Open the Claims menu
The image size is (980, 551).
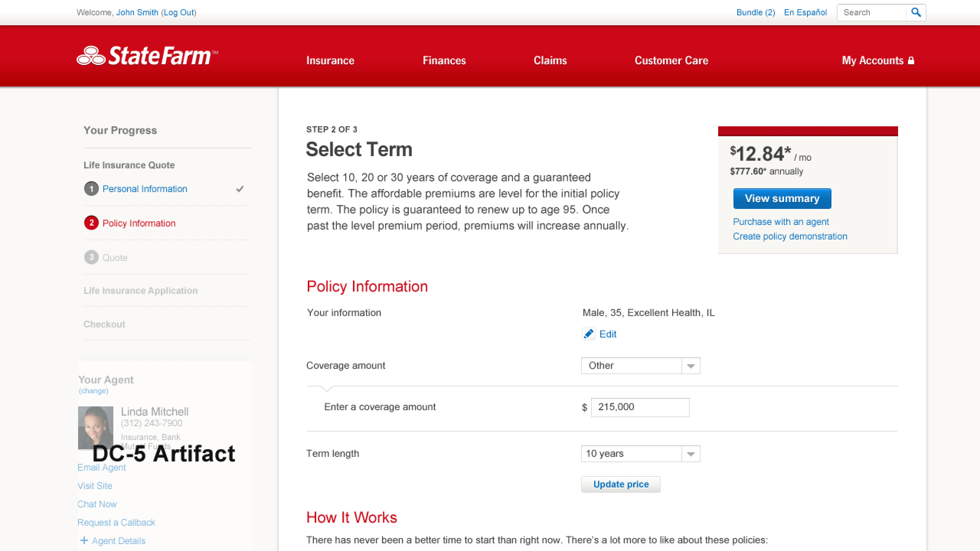[x=550, y=60]
